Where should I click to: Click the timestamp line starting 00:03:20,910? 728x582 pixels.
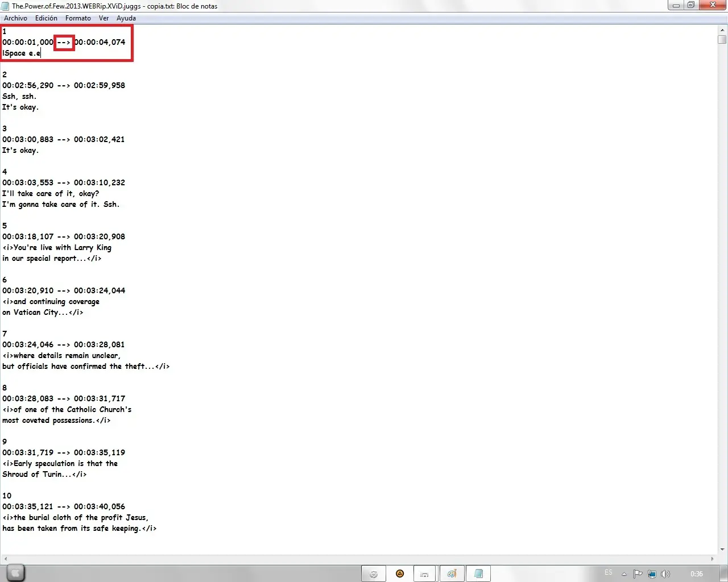(x=64, y=290)
